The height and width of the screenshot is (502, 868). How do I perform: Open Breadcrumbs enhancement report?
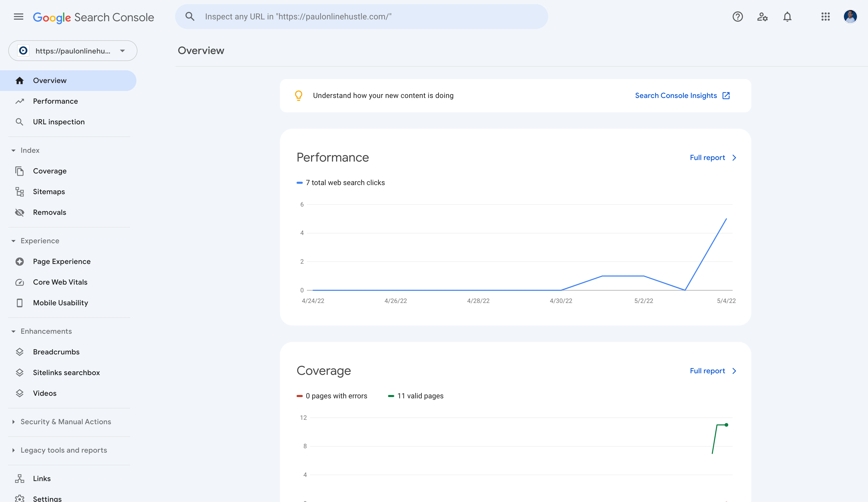(x=68, y=352)
